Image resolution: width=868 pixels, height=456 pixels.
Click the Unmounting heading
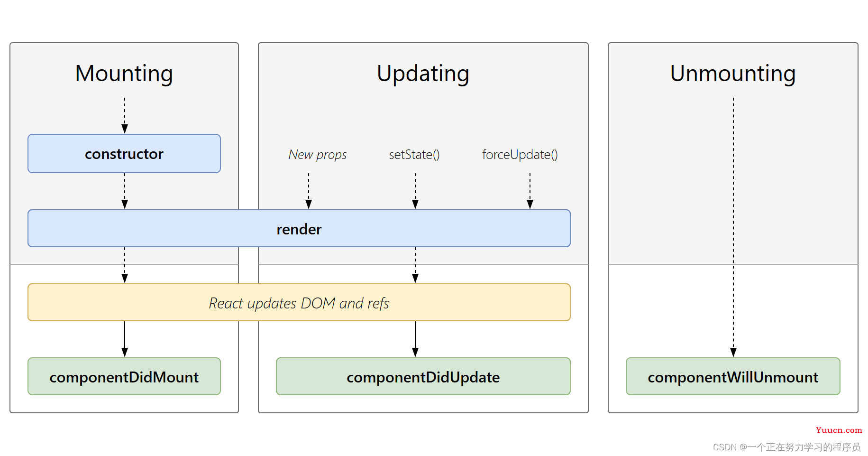click(x=733, y=74)
